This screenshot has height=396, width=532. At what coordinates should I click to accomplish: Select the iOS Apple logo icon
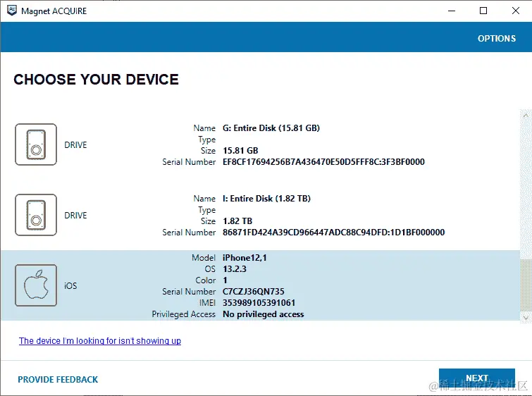click(36, 285)
